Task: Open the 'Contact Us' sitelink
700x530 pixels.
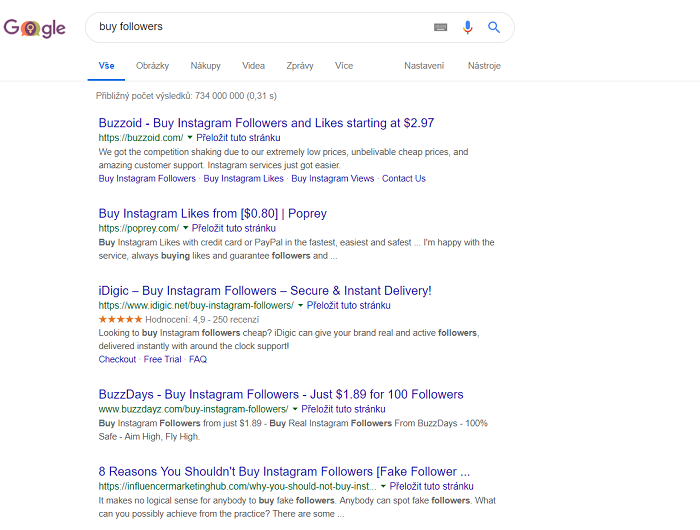Action: pyautogui.click(x=404, y=179)
